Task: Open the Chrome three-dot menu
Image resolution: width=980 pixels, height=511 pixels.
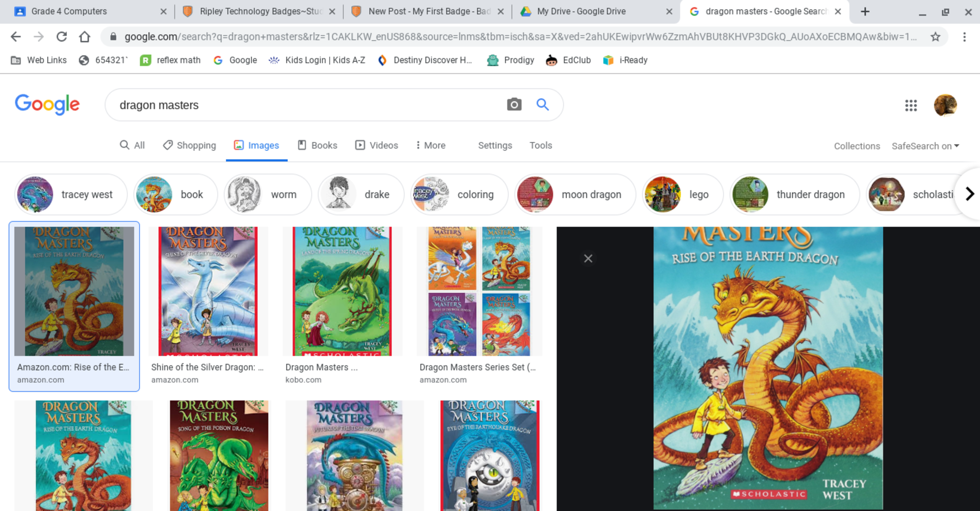Action: 964,37
